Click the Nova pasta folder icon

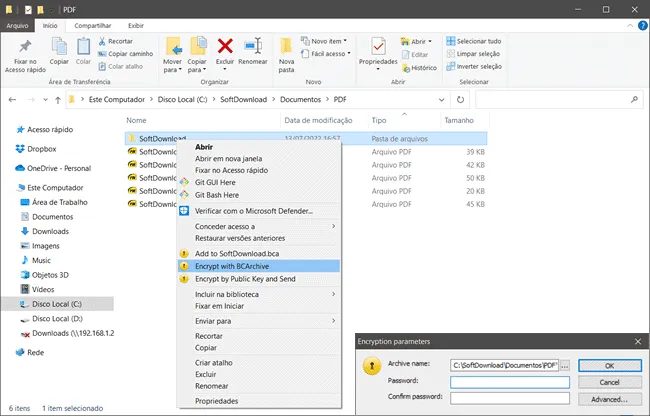pyautogui.click(x=286, y=46)
